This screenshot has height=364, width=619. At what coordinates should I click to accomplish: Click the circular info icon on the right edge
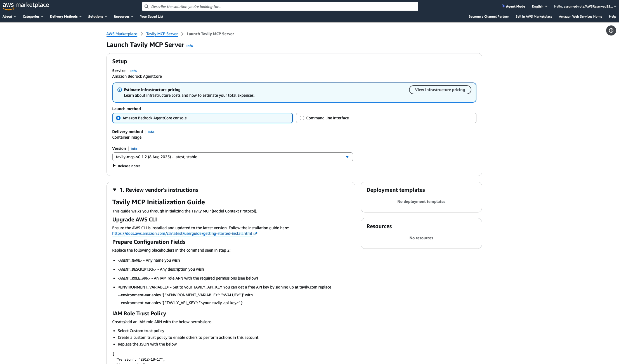(x=611, y=30)
